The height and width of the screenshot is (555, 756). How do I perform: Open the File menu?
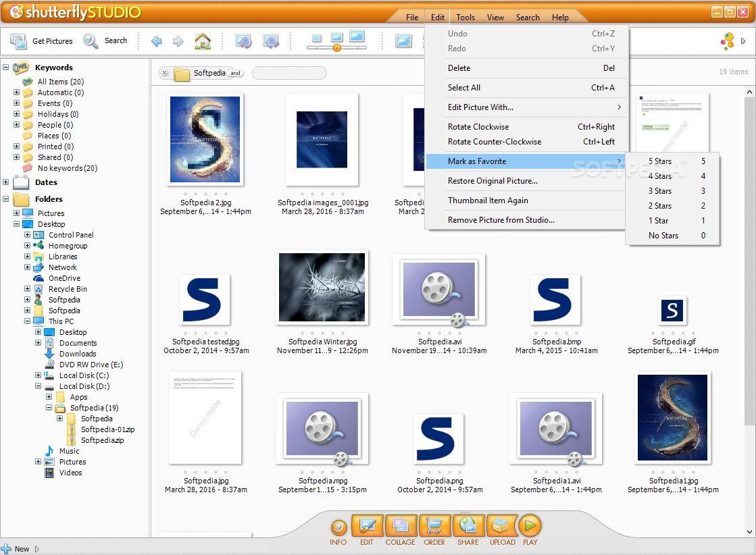tap(412, 18)
